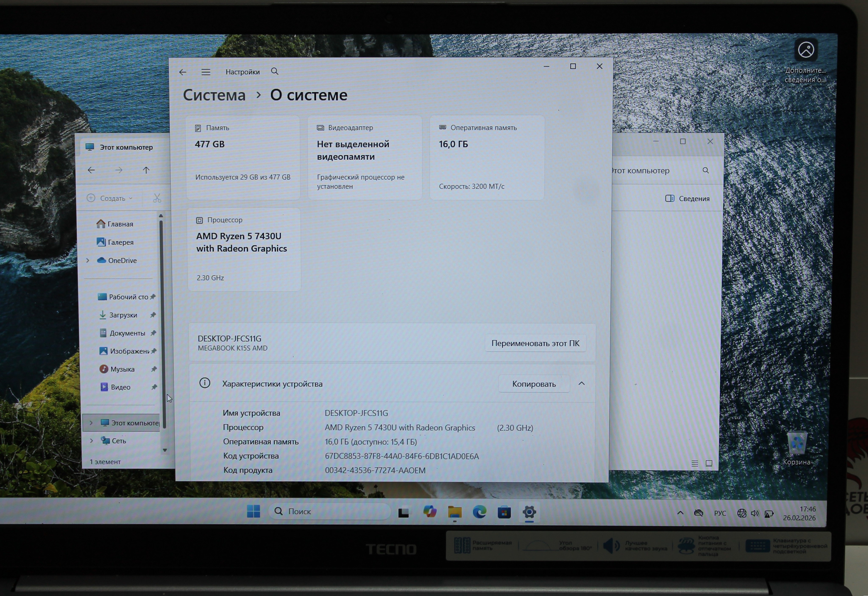The width and height of the screenshot is (868, 596).
Task: Click the Settings search magnifier icon
Action: (274, 71)
